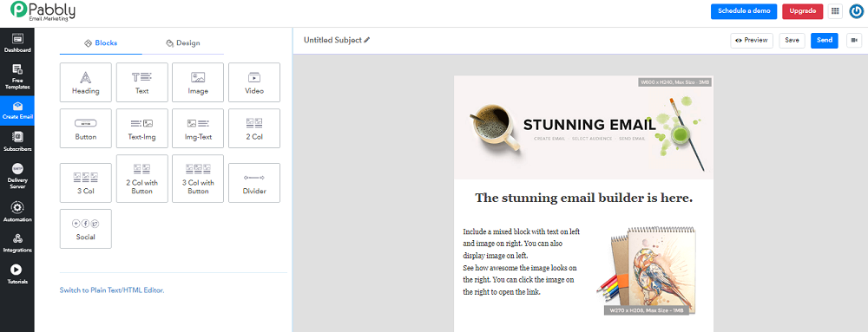Open Free Templates in sidebar
Image resolution: width=868 pixels, height=332 pixels.
click(17, 77)
